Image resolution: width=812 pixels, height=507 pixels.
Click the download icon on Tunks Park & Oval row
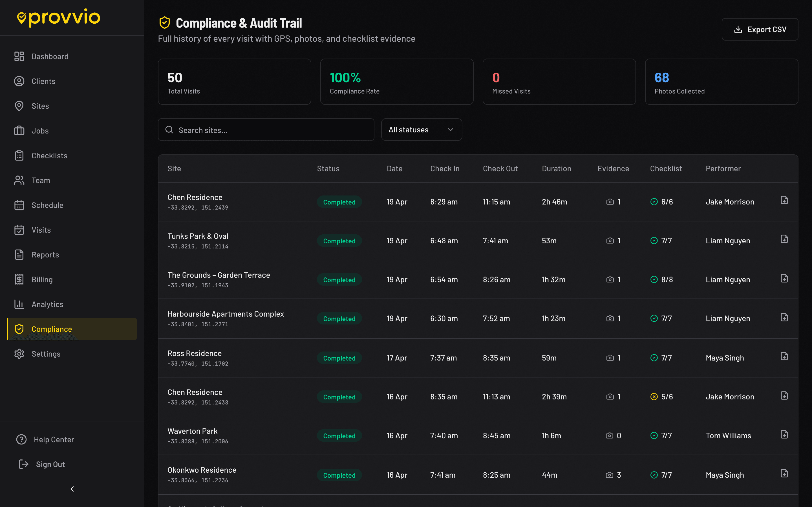tap(784, 239)
